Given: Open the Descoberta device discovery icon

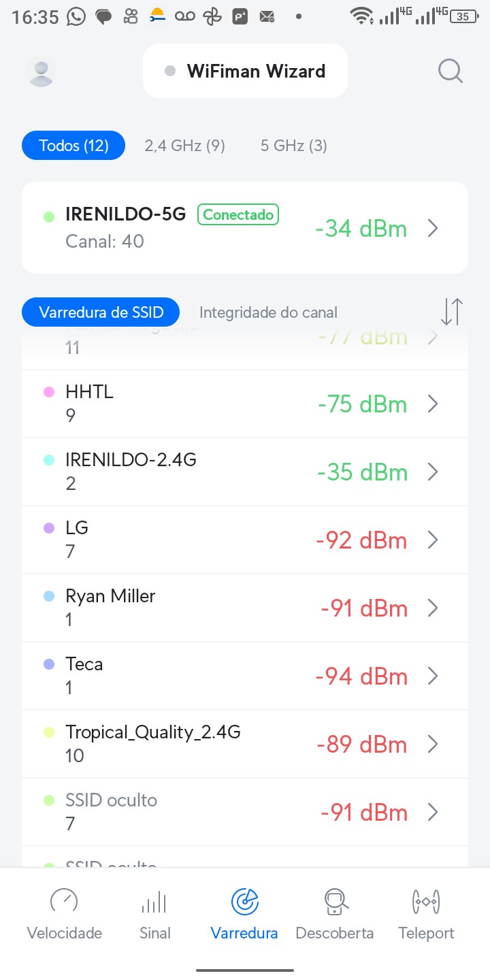Looking at the screenshot, I should 335,902.
